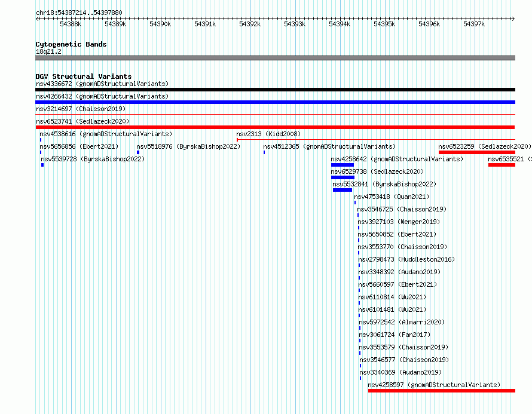The height and width of the screenshot is (414, 532).
Task: Select the red nsv6523259 variant bar
Action: (477, 152)
